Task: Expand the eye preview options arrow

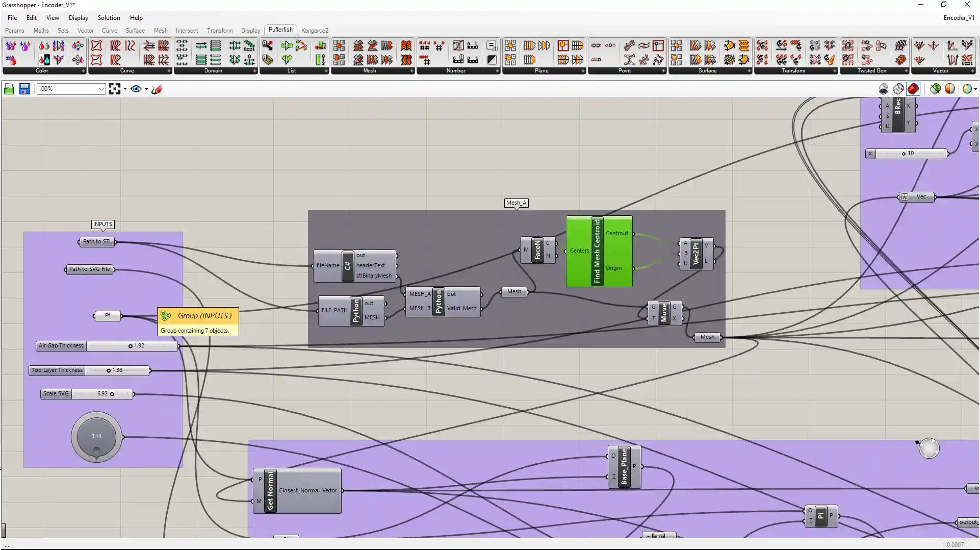Action: (x=146, y=89)
